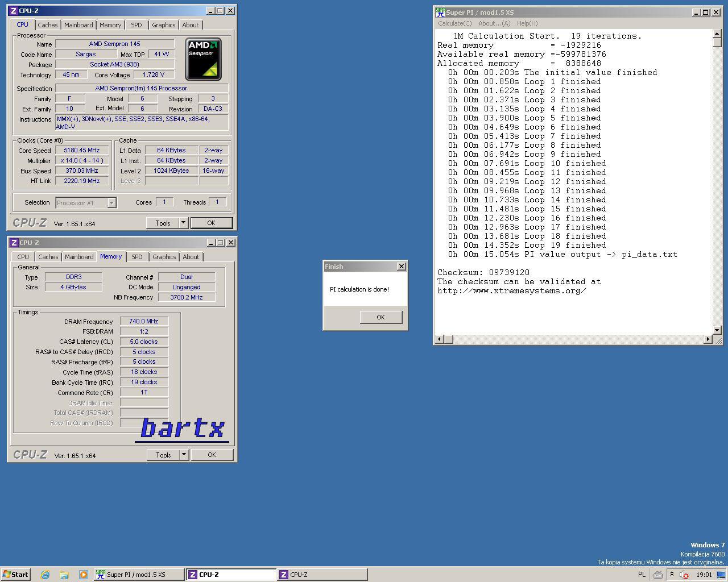Click the Bus Speed value 370.03 MHz

[82, 171]
